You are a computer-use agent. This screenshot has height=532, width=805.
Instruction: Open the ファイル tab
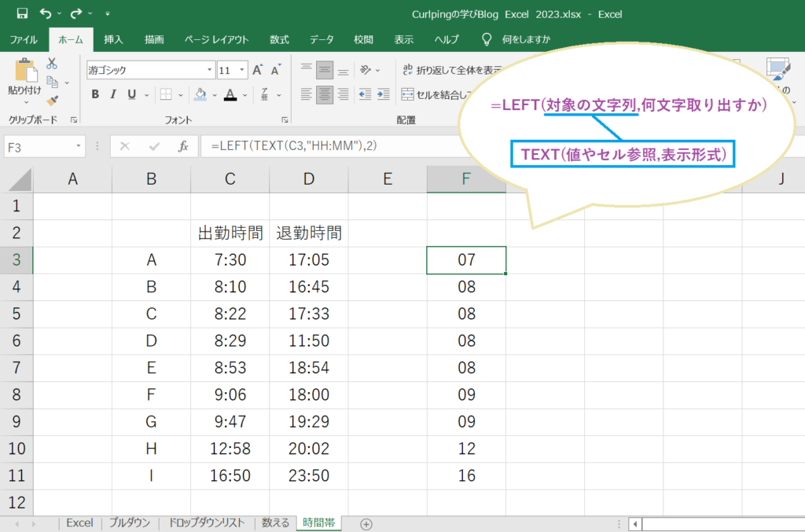pyautogui.click(x=24, y=39)
